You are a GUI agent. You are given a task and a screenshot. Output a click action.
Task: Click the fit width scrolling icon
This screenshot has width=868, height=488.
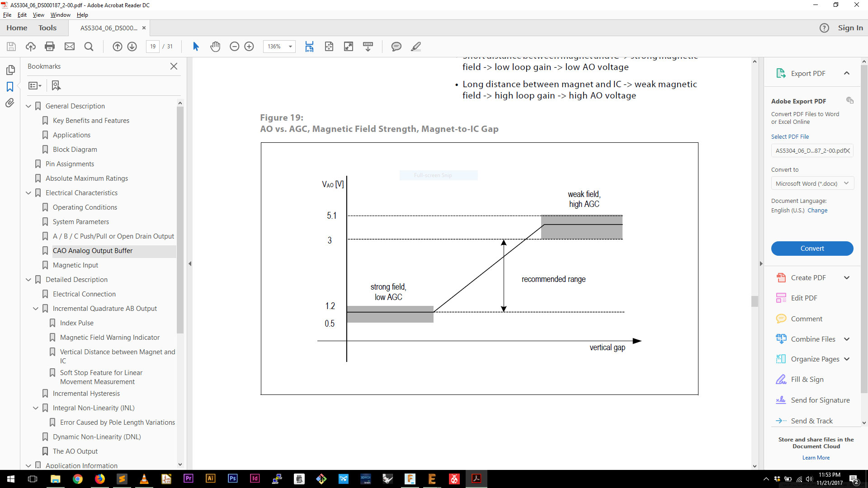pos(309,47)
